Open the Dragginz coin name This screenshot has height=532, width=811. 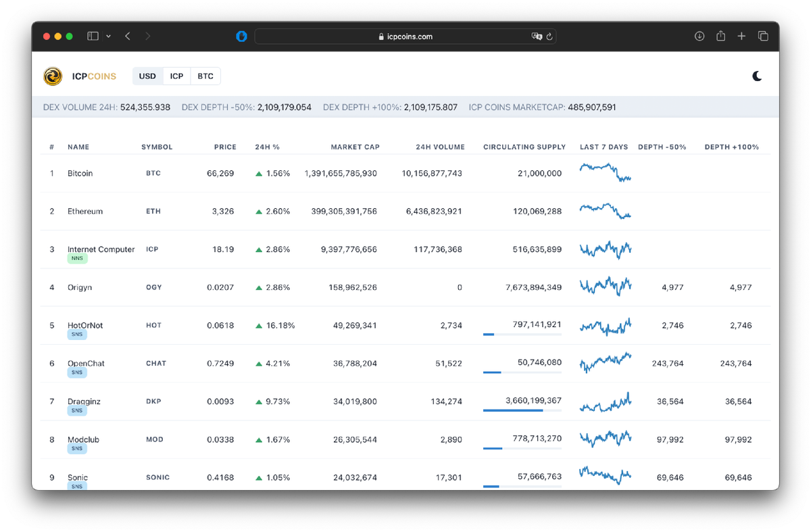coord(84,402)
